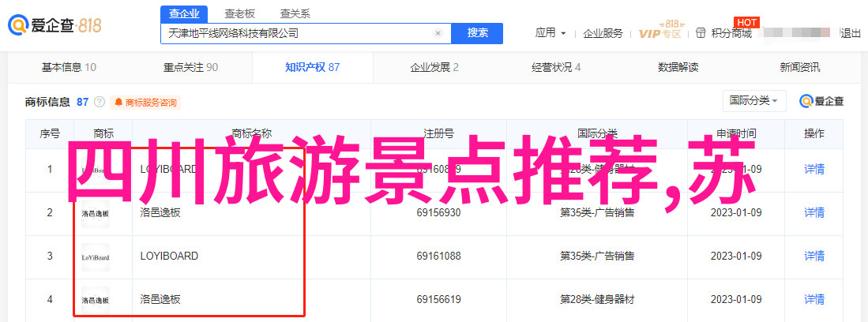This screenshot has width=868, height=322.
Task: Click the 爱企查 logo above the table
Action: [x=821, y=101]
